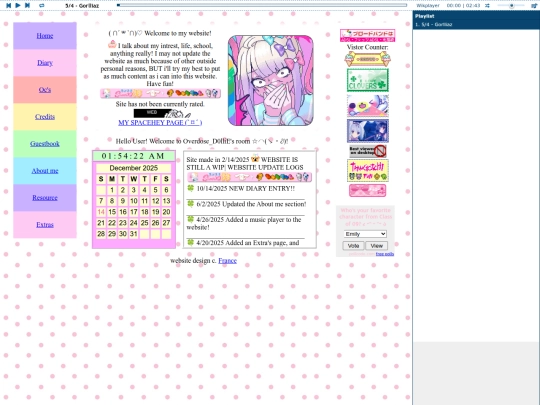Click the clover icon beside 6/2/2025 entry

(x=190, y=204)
